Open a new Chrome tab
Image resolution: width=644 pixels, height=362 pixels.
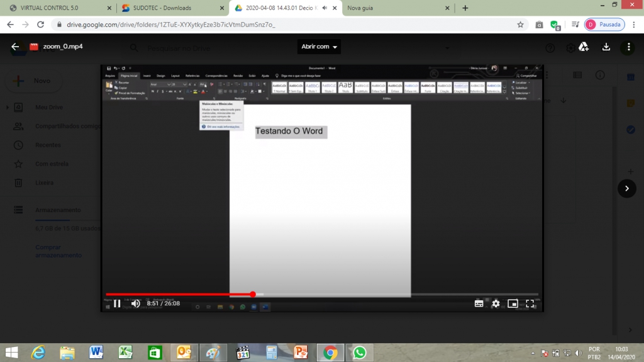click(x=465, y=8)
